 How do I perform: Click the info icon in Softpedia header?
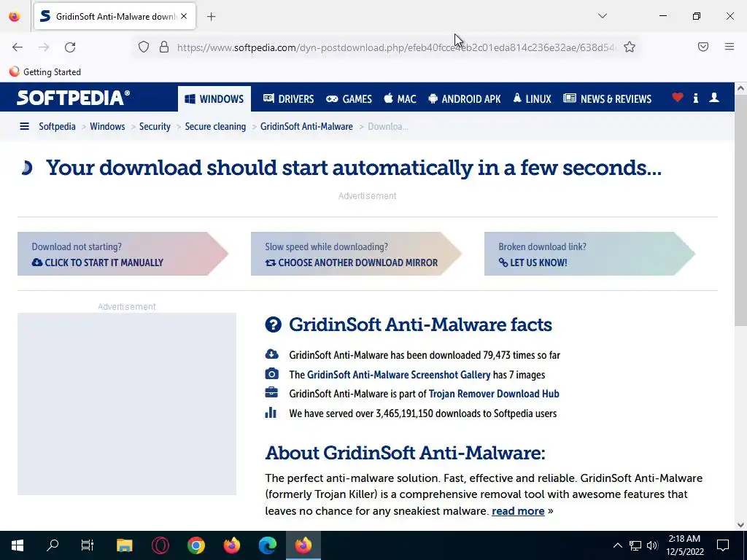(695, 98)
